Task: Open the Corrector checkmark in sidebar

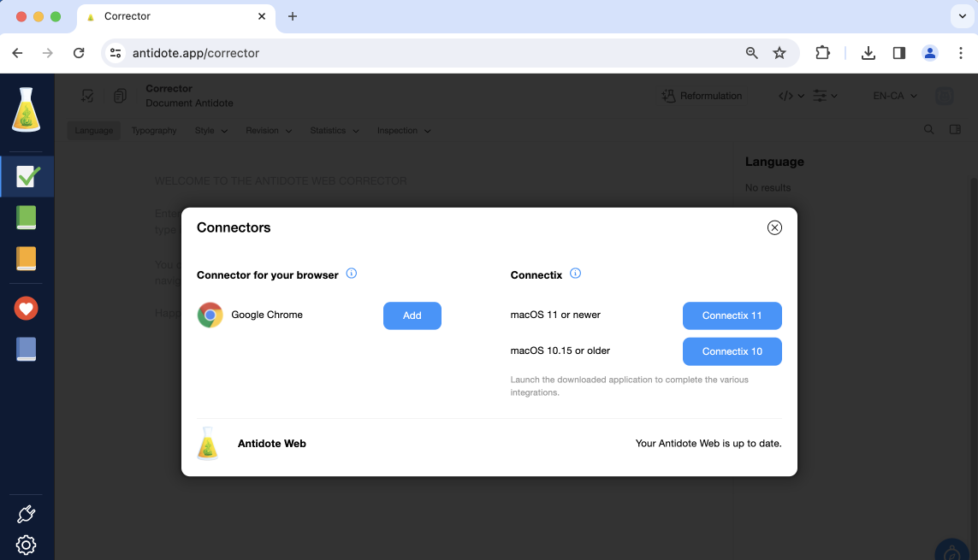Action: click(27, 177)
